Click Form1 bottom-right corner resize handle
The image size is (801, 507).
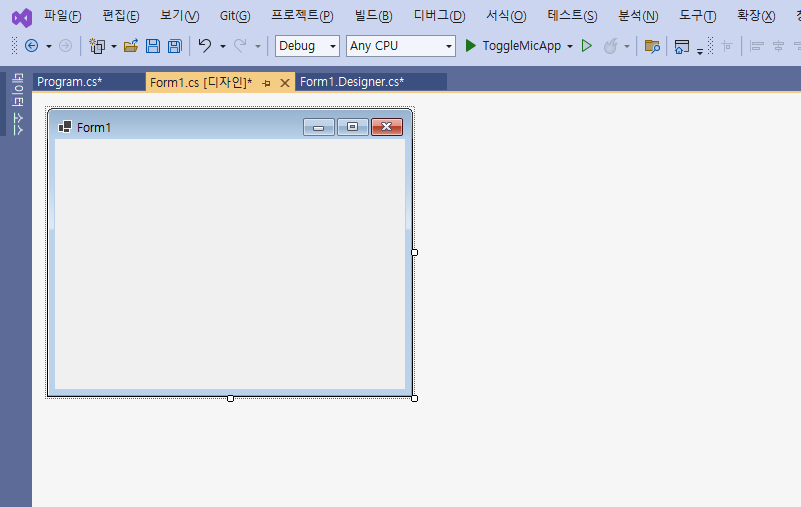(414, 398)
